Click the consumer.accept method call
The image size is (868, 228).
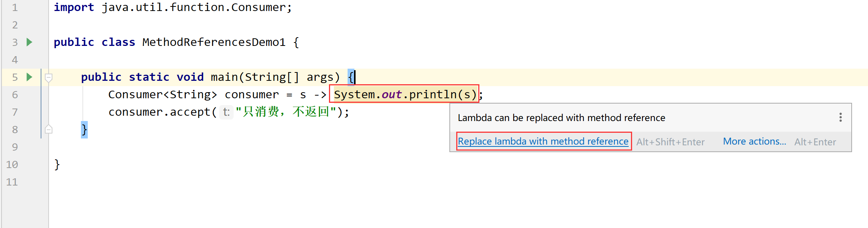160,112
